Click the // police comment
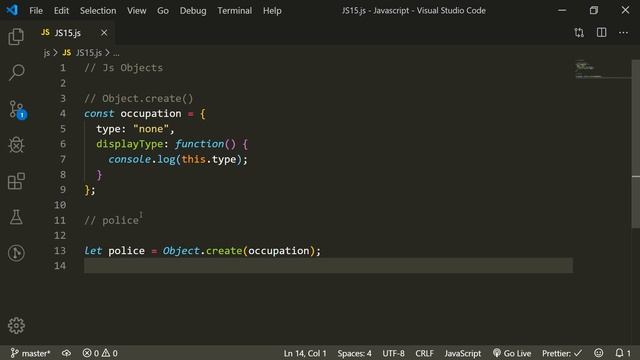Viewport: 640px width, 360px height. click(111, 220)
